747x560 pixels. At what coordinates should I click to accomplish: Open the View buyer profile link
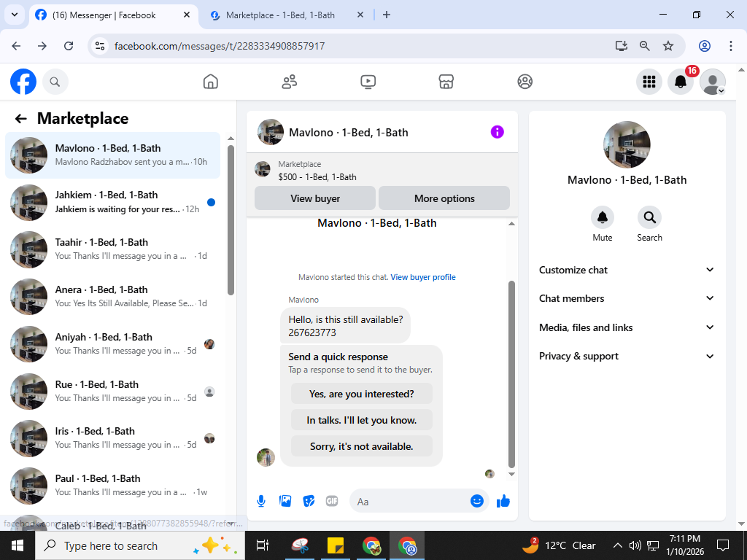pos(423,277)
